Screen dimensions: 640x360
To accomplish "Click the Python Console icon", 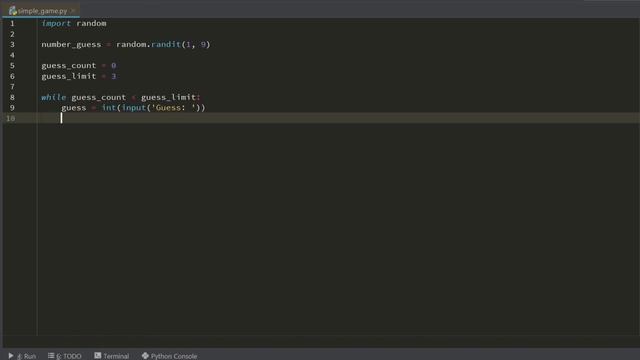I will 145,356.
